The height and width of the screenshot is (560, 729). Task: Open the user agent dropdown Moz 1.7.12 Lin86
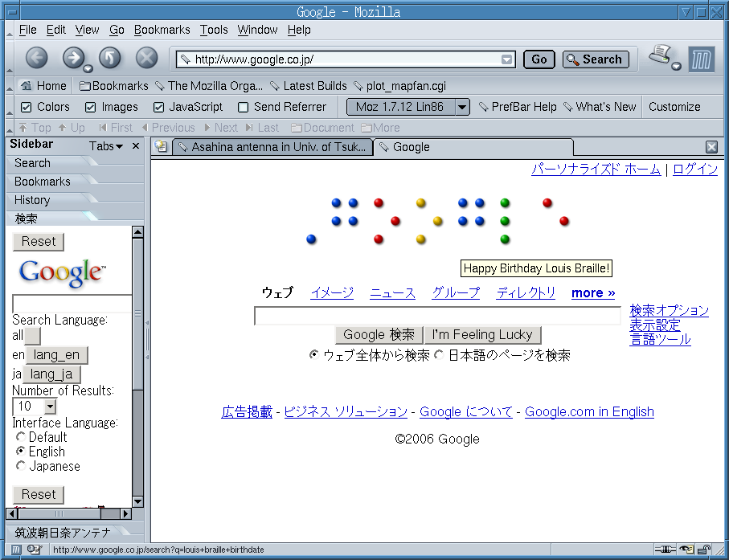tap(408, 107)
